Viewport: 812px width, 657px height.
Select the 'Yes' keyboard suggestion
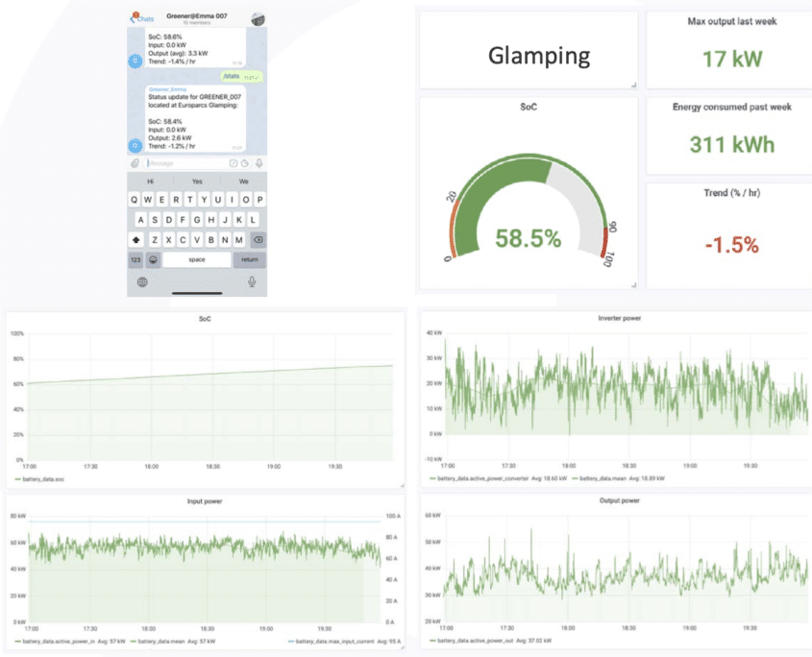point(197,181)
